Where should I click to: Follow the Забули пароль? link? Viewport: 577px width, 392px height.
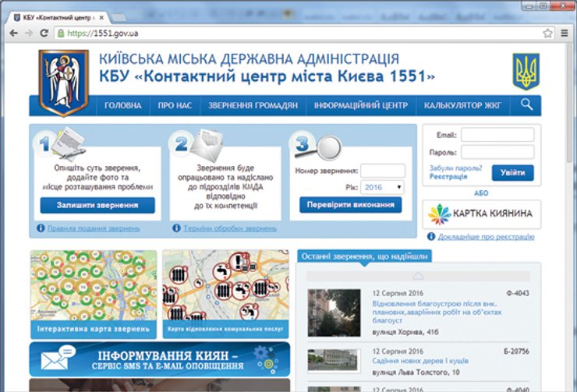[x=455, y=168]
